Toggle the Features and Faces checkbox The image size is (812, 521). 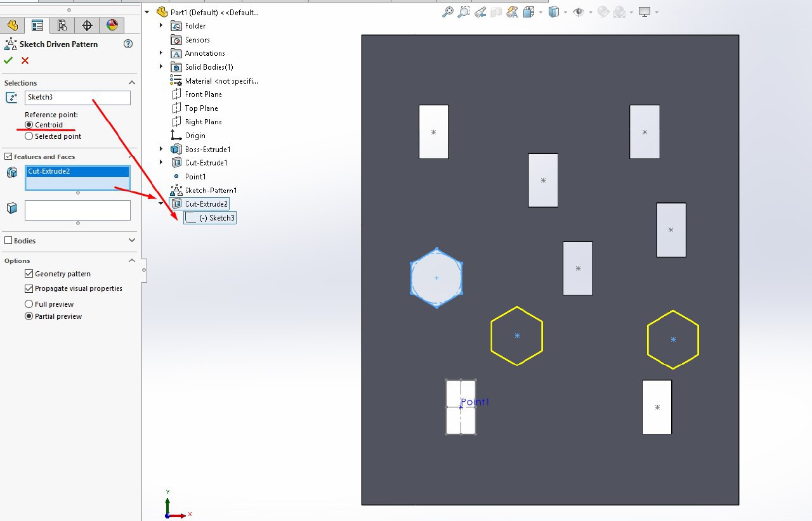coord(8,157)
